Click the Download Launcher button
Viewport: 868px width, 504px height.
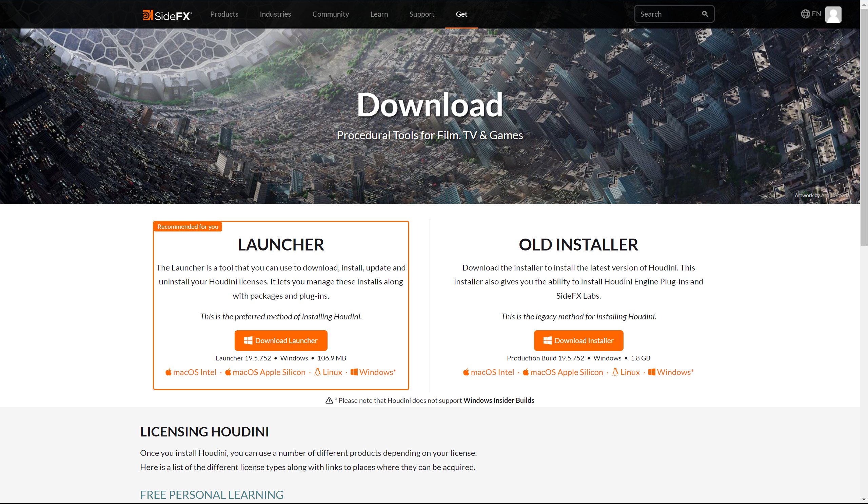(x=281, y=340)
